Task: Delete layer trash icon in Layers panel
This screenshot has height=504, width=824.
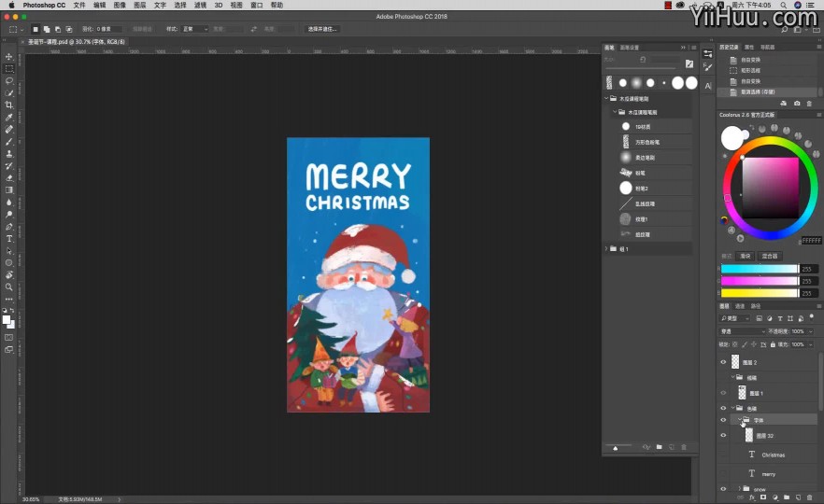Action: 810,497
